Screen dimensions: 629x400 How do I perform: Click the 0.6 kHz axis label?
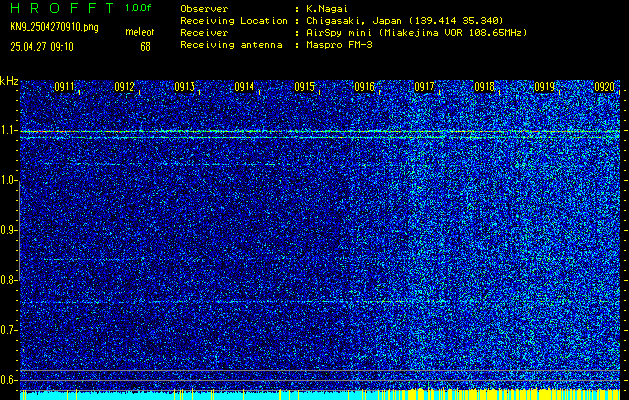click(x=9, y=380)
